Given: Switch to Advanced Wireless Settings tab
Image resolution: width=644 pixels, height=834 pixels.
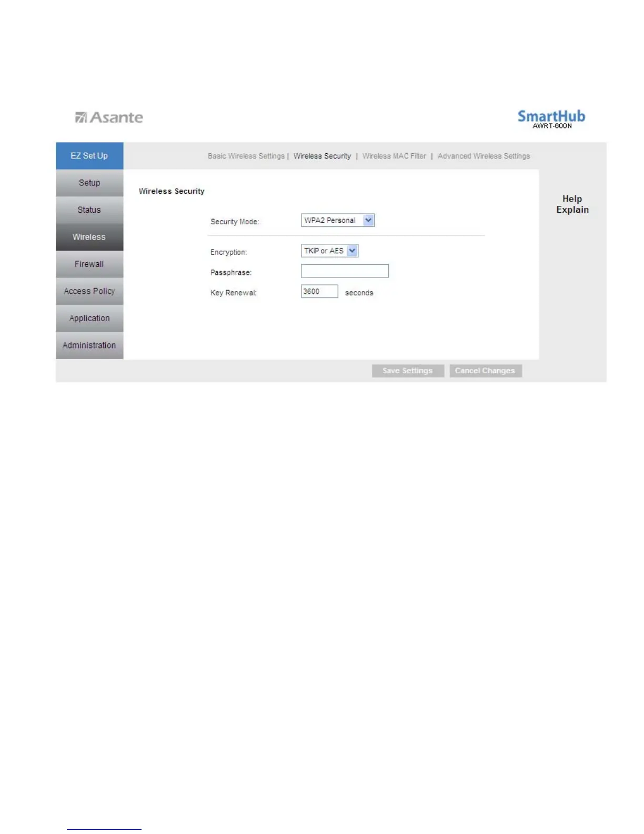Looking at the screenshot, I should (x=484, y=156).
